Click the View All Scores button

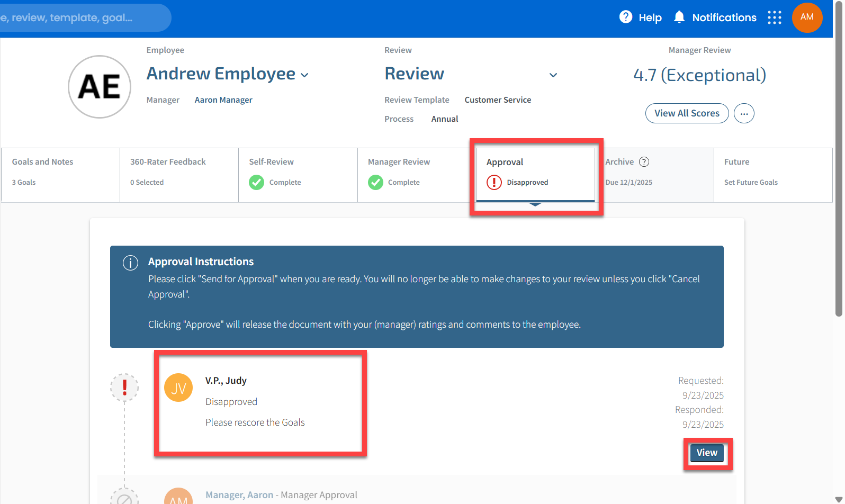point(687,113)
